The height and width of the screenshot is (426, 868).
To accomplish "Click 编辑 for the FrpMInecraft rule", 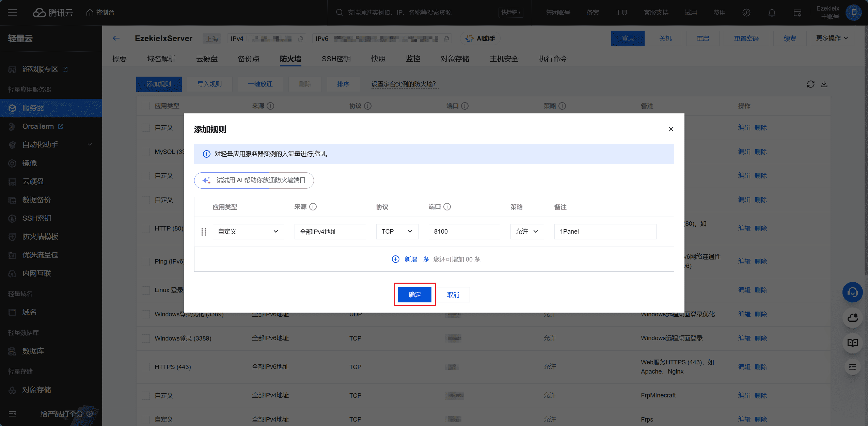I will (744, 396).
